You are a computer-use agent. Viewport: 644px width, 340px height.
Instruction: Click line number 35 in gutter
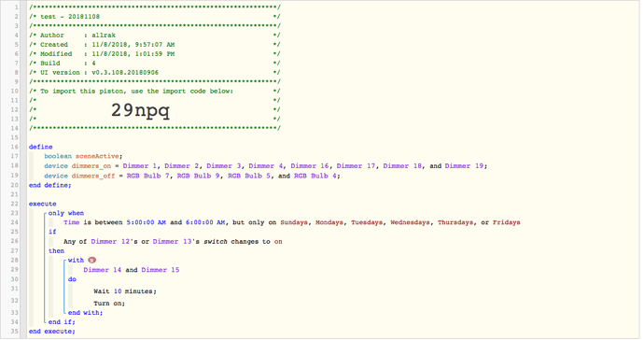coord(14,332)
